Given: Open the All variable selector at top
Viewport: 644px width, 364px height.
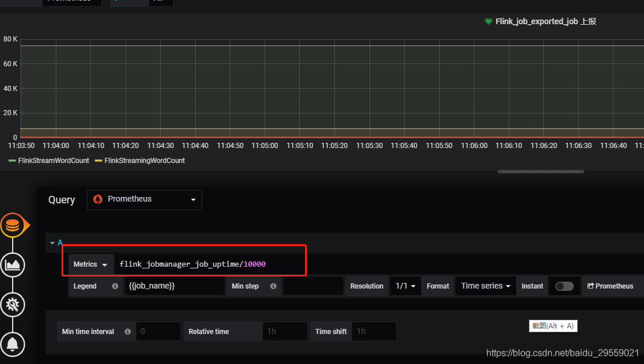Looking at the screenshot, I should pos(162,2).
